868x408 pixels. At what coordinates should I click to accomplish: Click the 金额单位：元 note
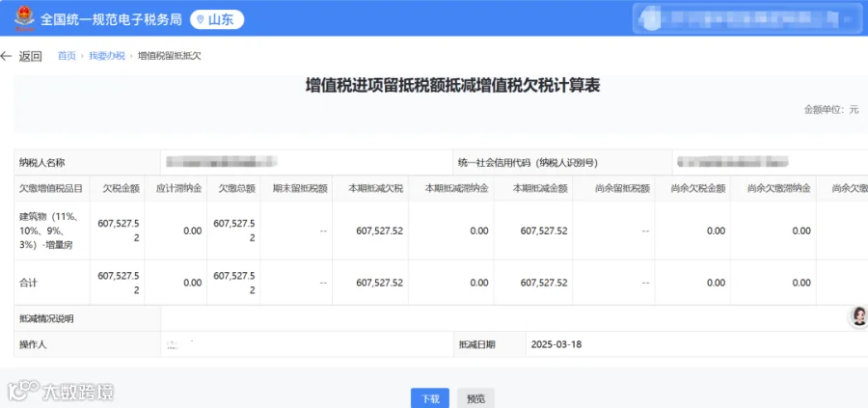(x=831, y=110)
